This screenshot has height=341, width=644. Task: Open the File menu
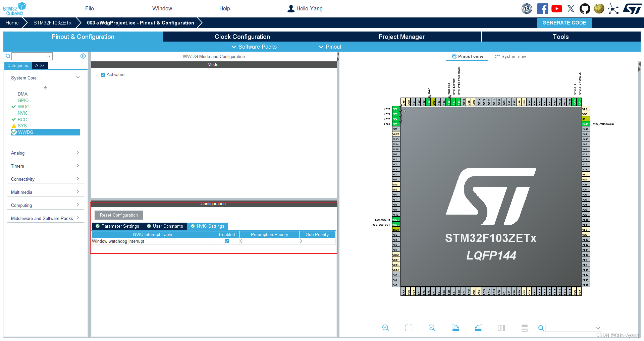(x=90, y=9)
